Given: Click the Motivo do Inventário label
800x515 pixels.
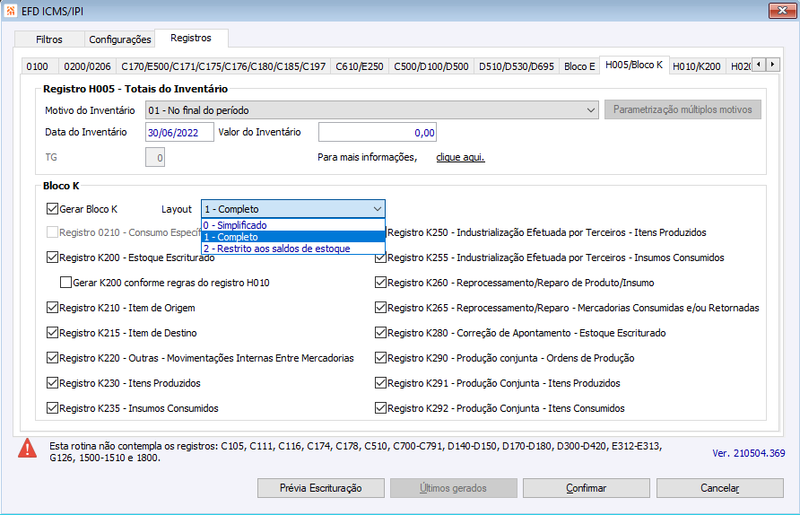Looking at the screenshot, I should tap(90, 110).
